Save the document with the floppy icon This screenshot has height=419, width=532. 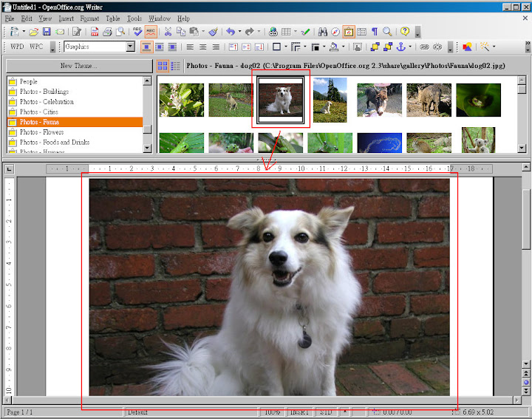tap(47, 32)
